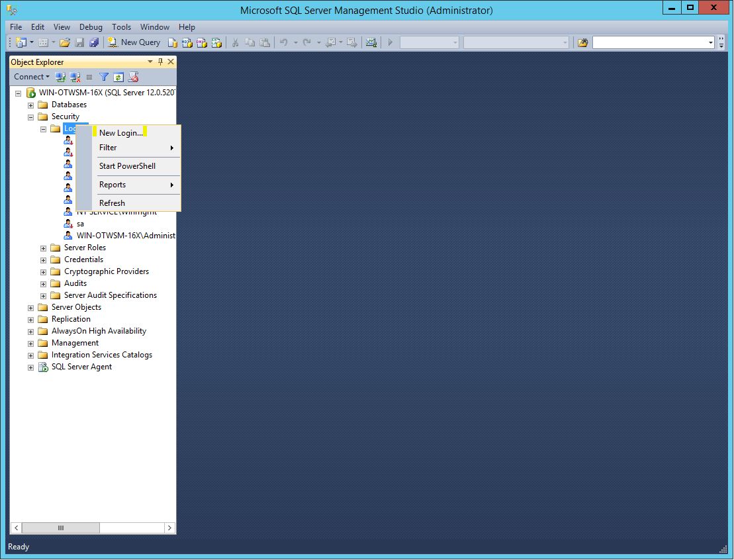Click the server node database icon
Viewport: 734px width, 560px height.
click(x=31, y=93)
